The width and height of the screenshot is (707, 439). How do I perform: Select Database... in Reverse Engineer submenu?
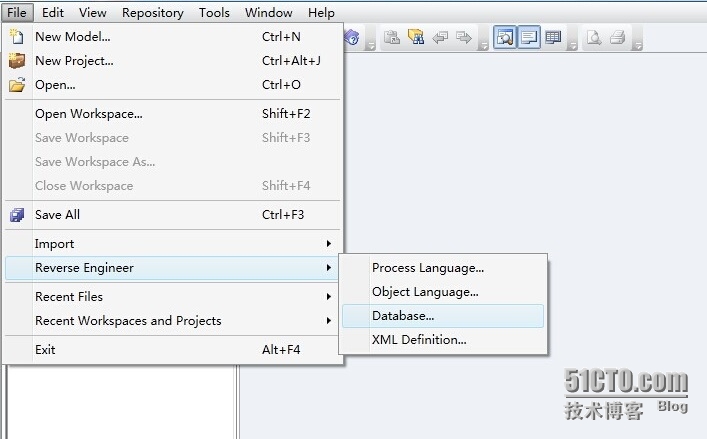443,316
